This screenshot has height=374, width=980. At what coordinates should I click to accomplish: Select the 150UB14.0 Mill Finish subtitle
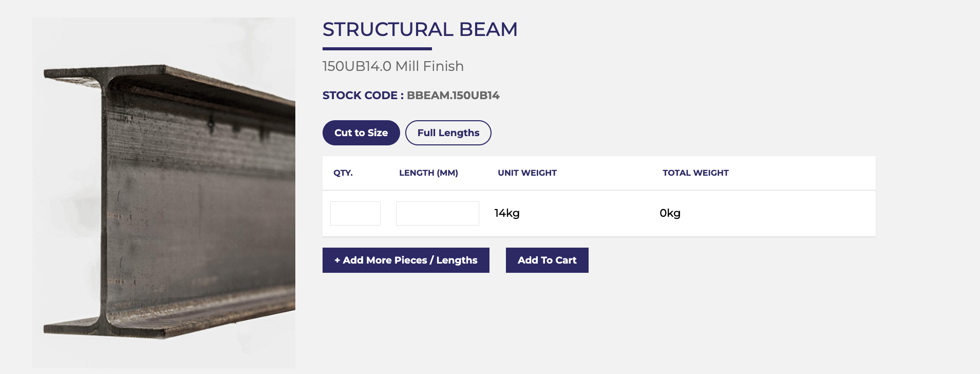pos(393,66)
